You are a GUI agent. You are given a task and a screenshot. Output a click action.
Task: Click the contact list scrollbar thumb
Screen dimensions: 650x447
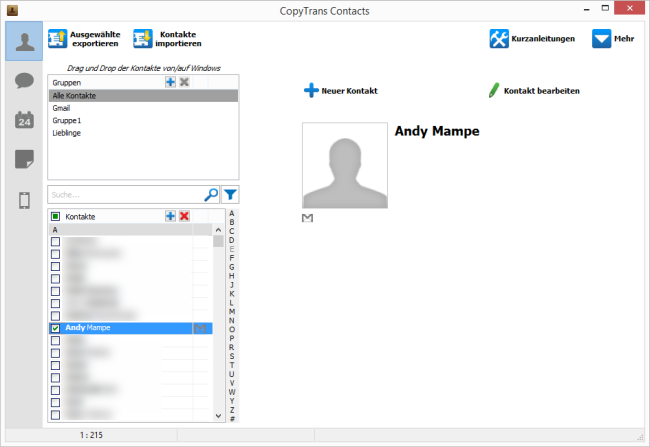point(218,241)
